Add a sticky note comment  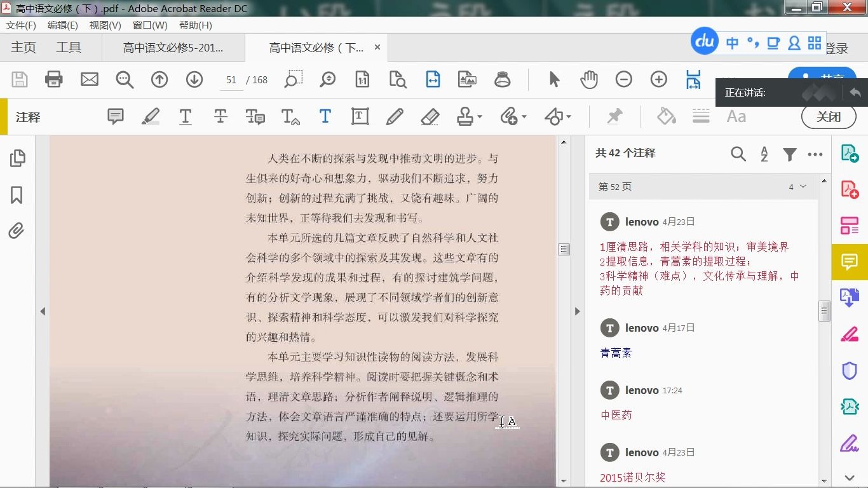116,116
